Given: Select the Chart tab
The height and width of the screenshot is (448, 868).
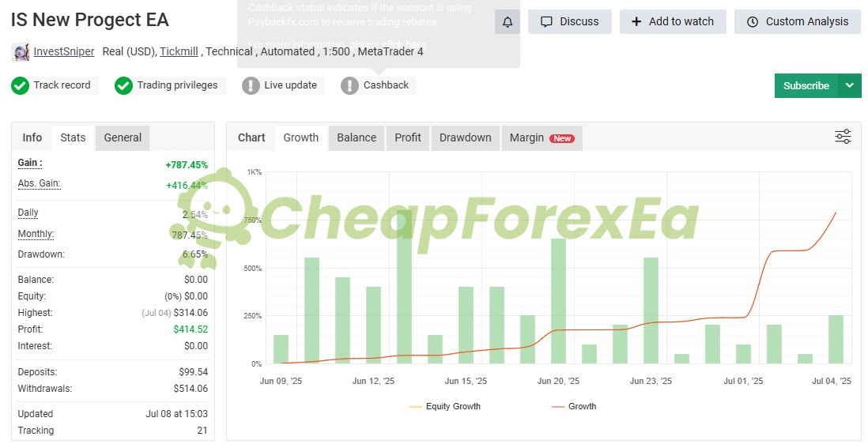Looking at the screenshot, I should tap(251, 137).
